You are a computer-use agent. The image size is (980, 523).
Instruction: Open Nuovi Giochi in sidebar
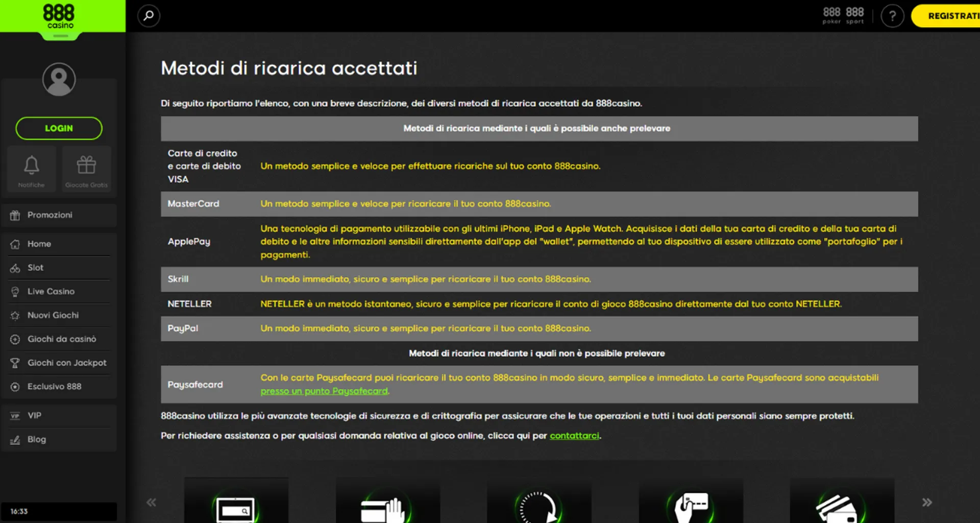click(x=59, y=315)
